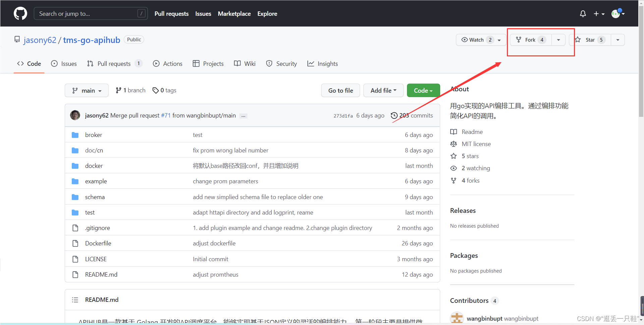The height and width of the screenshot is (325, 644).
Task: Open the docker folder
Action: pos(94,166)
